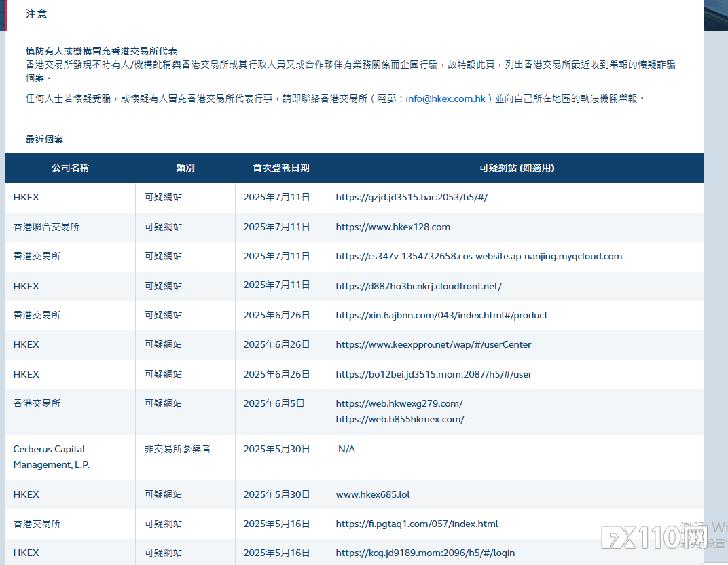Select the https://web.hkwexg279.com/ URL
728x565 pixels.
[x=399, y=403]
